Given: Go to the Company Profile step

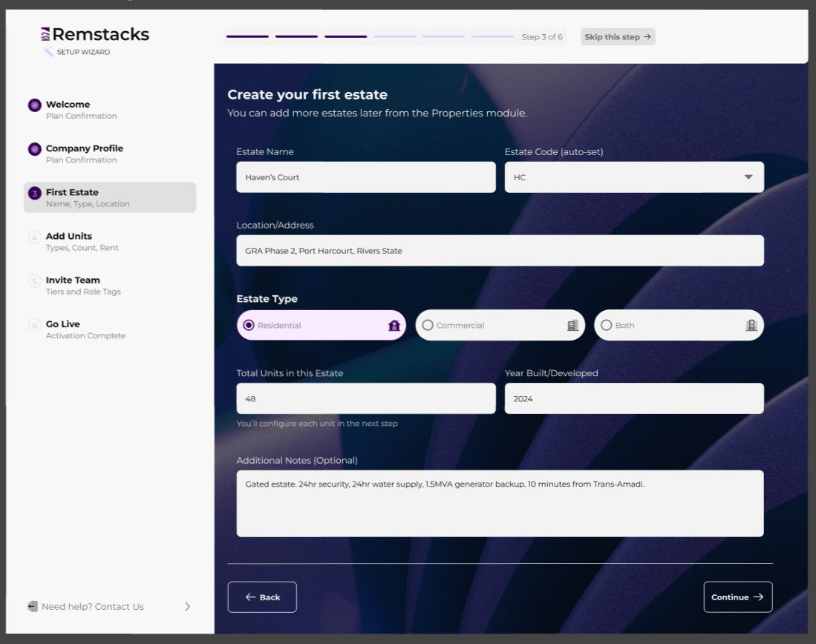Looking at the screenshot, I should (110, 154).
